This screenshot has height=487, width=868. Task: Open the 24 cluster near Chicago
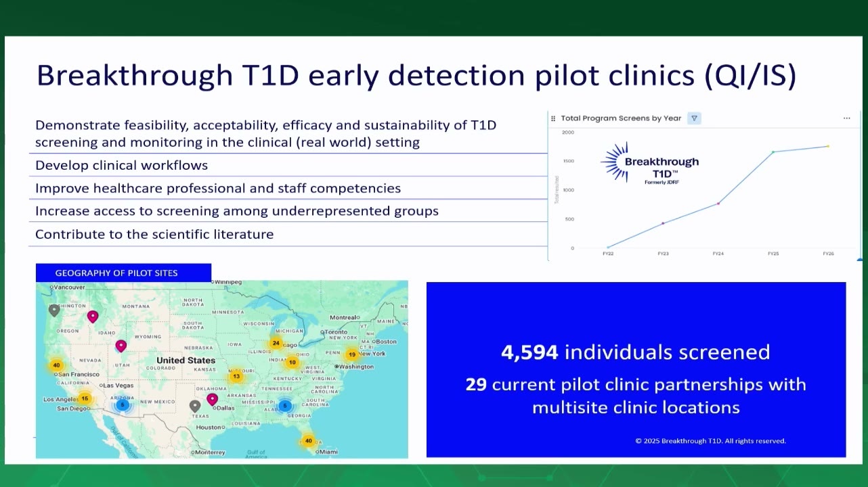tap(276, 343)
